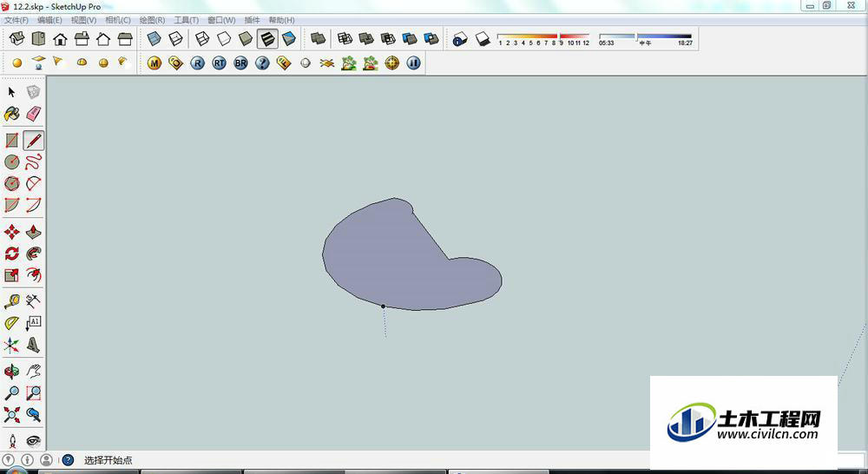Screen dimensions: 868x474
Task: Enable Wireframe face style
Action: pos(202,39)
